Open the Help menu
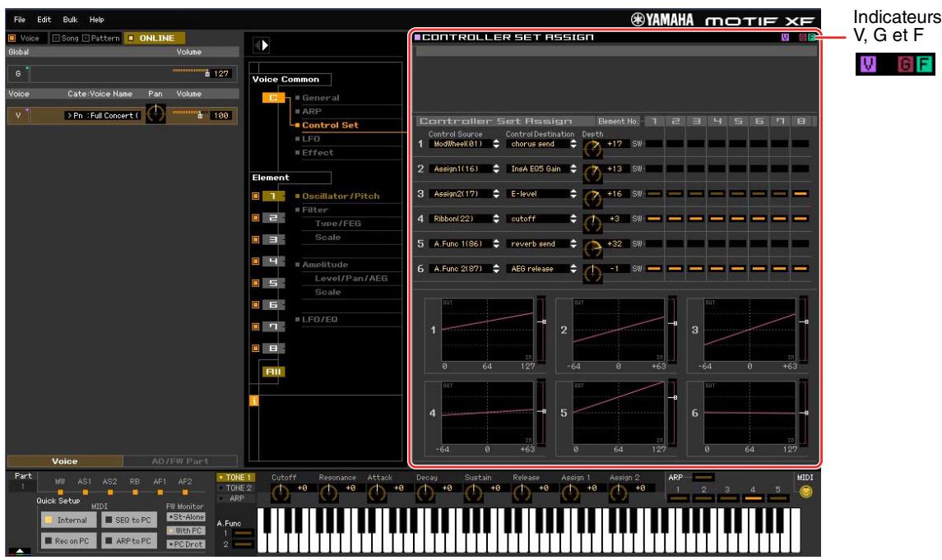 pyautogui.click(x=97, y=20)
